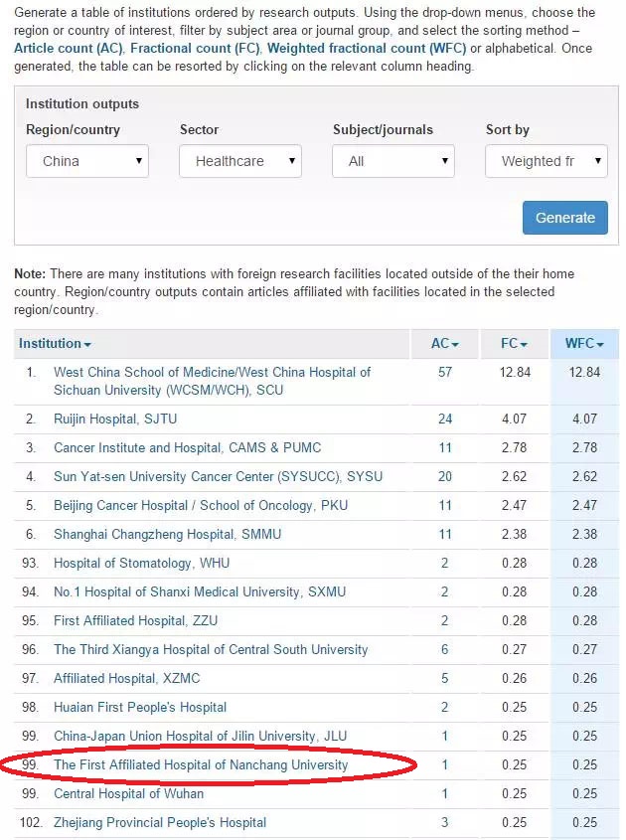Open Central Hospital of Wuhan link
Screen dimensions: 626x840
click(x=128, y=794)
